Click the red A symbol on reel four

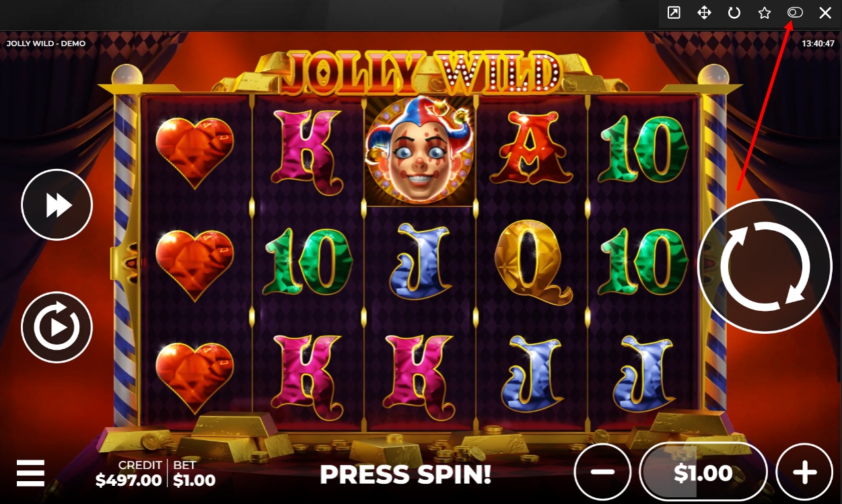532,148
